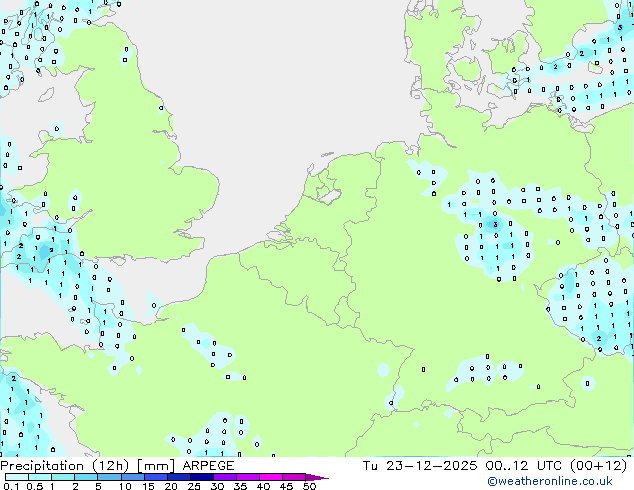
Task: Click the above-50 arrow tip of the color scale
Action: [317, 477]
